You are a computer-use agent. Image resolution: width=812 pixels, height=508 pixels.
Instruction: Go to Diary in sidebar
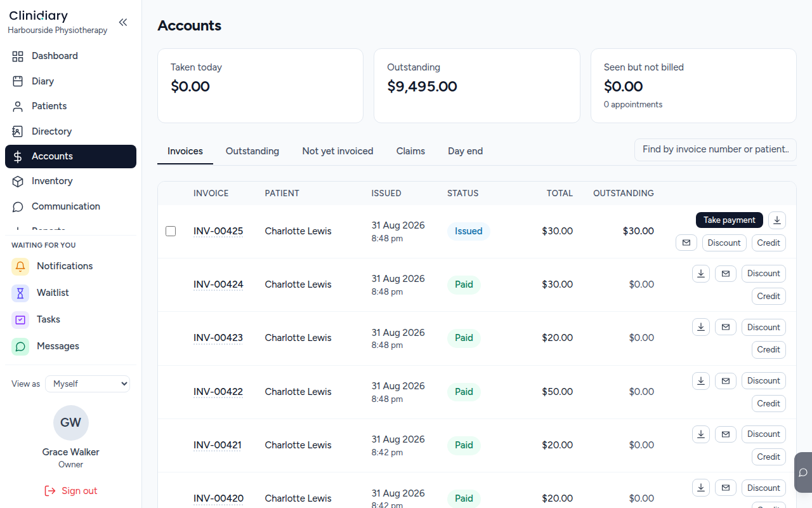point(70,81)
